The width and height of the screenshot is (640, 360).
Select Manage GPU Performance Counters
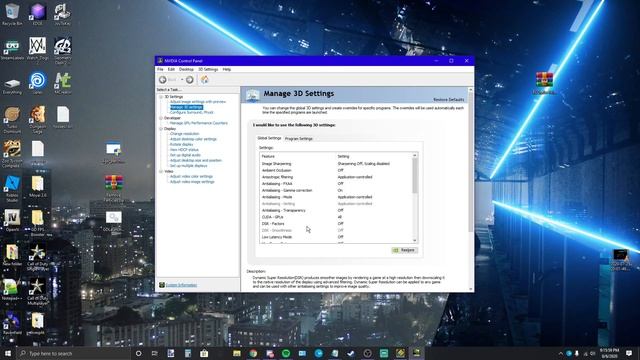click(x=198, y=123)
